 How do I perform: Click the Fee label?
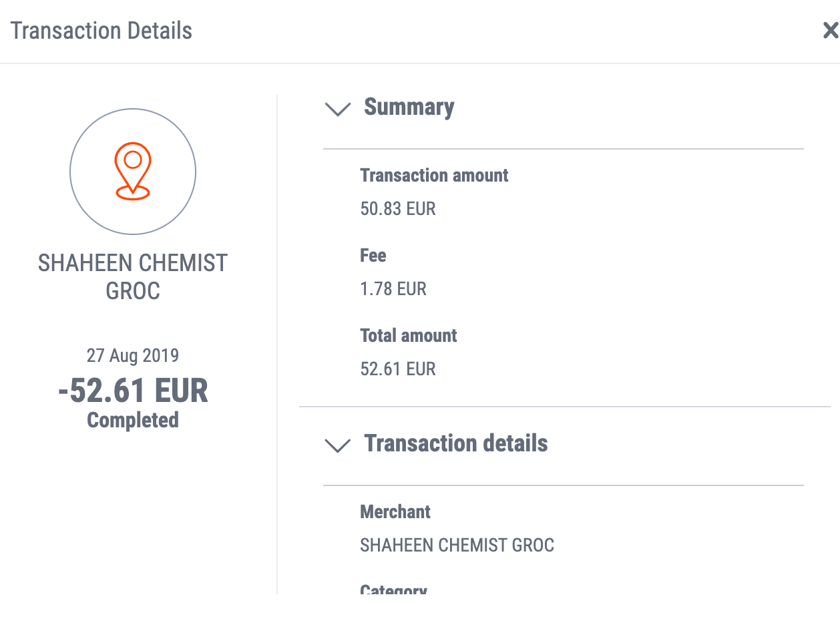click(x=373, y=256)
